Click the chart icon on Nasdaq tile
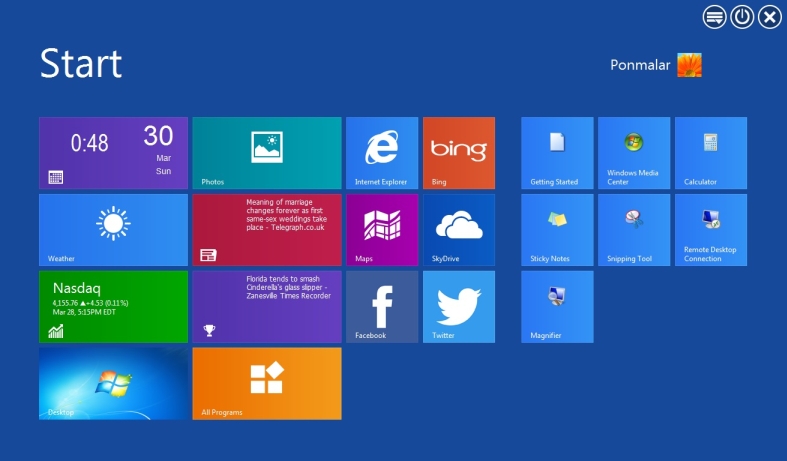Screen dimensions: 787x461 [56, 331]
